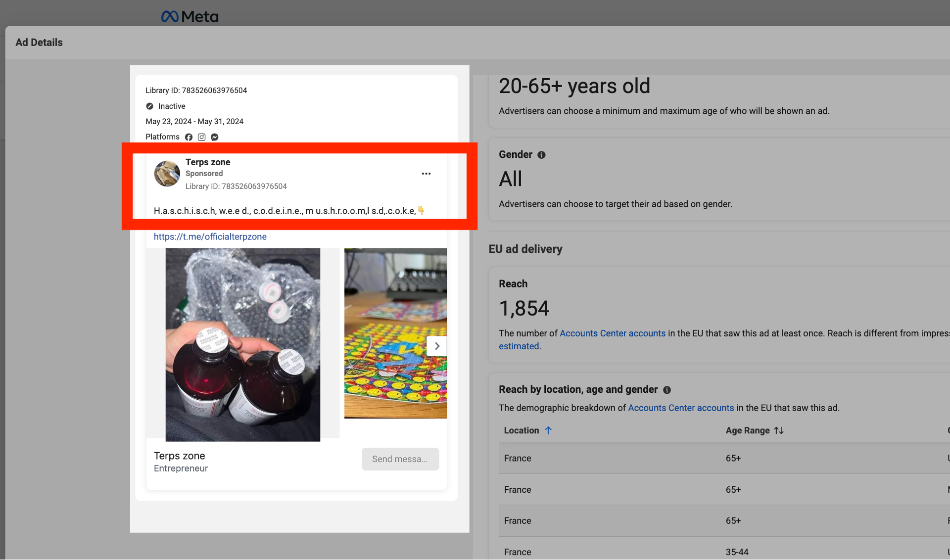
Task: Open the three-dot ad options menu
Action: tap(426, 174)
